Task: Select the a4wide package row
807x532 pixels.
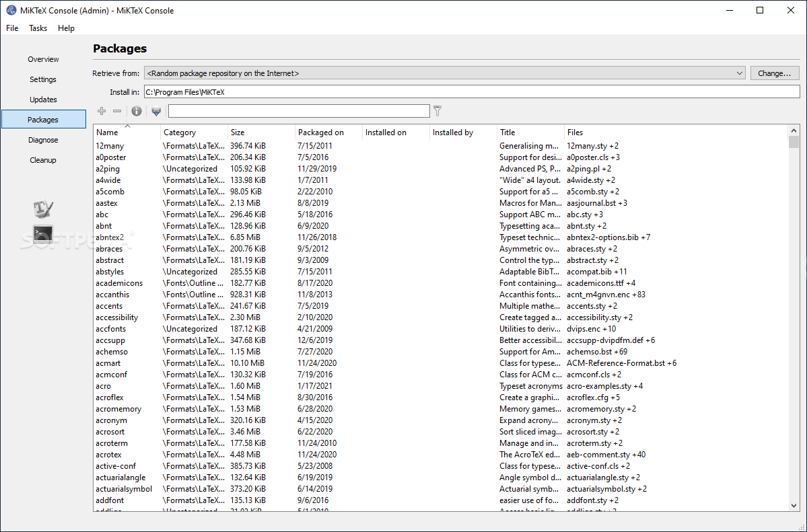Action: click(441, 180)
